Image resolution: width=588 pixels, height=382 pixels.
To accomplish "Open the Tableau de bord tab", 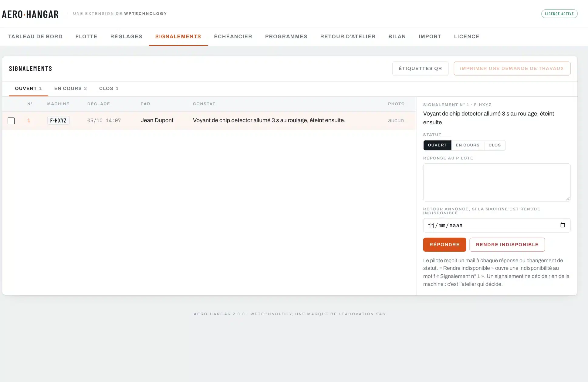I will click(x=35, y=36).
